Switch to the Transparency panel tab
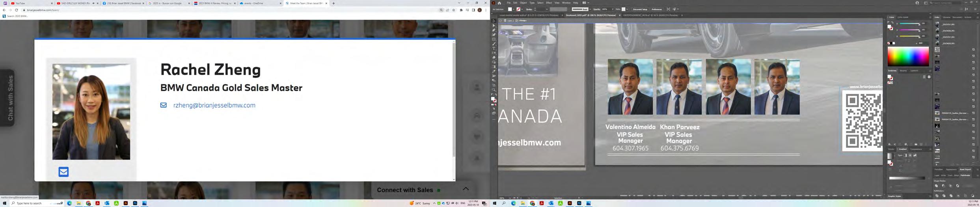Image resolution: width=980 pixels, height=207 pixels. (x=916, y=149)
